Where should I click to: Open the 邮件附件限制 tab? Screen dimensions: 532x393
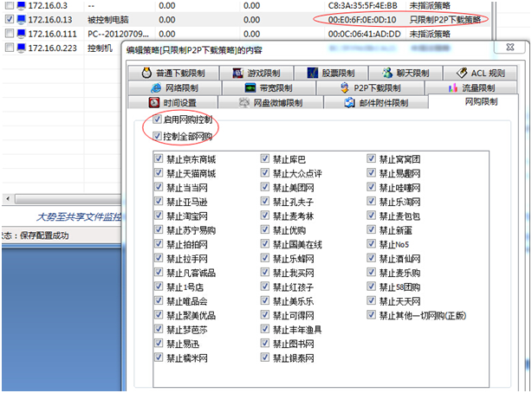(376, 102)
